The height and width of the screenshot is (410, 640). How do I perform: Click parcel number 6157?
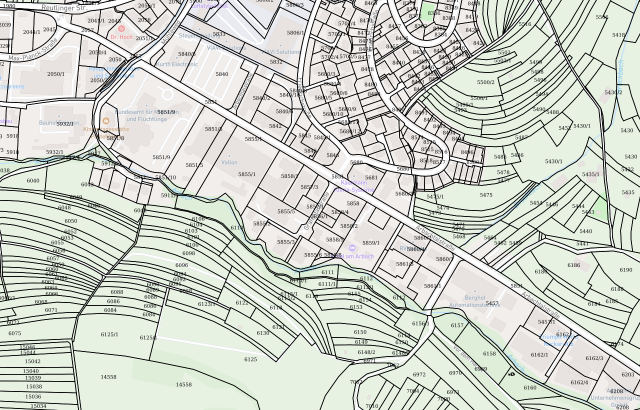coord(457,325)
